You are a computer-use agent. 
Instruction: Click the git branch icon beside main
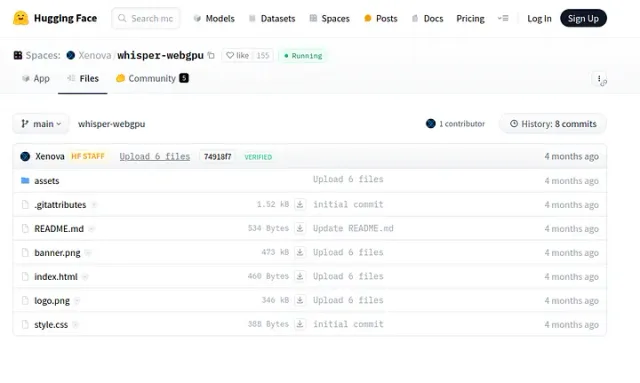click(25, 123)
